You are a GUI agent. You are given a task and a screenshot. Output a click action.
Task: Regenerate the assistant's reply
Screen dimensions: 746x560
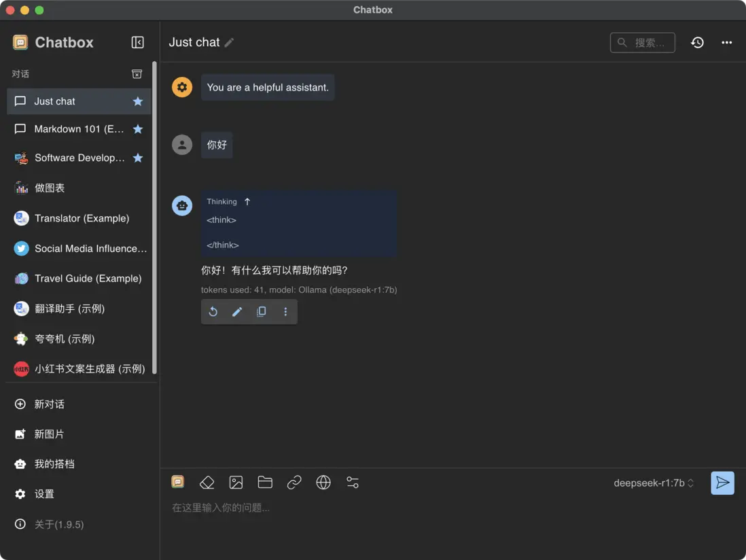[213, 311]
